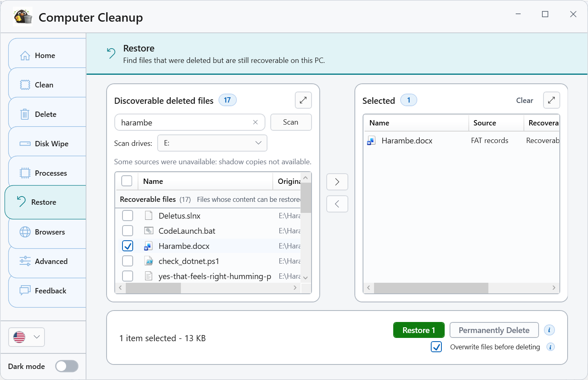
Task: Uncheck the Harambe.docx checkbox
Action: coord(128,246)
